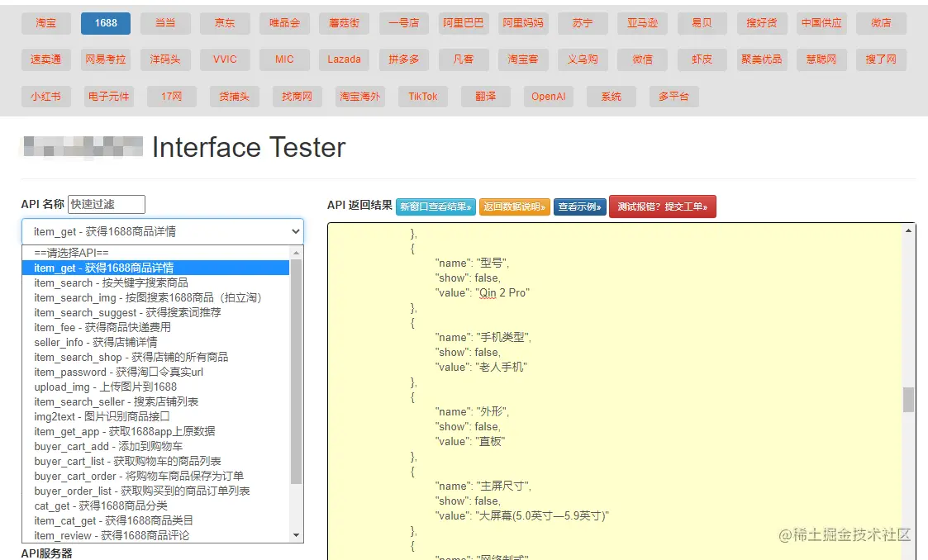Open the VVIC platform tab
Screen dimensions: 928x560
click(x=225, y=59)
